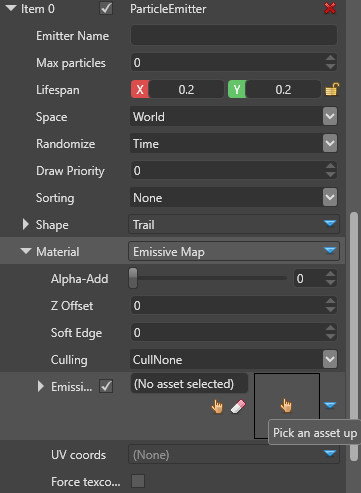Decrease Max particles with down stepper arrow

coord(330,67)
